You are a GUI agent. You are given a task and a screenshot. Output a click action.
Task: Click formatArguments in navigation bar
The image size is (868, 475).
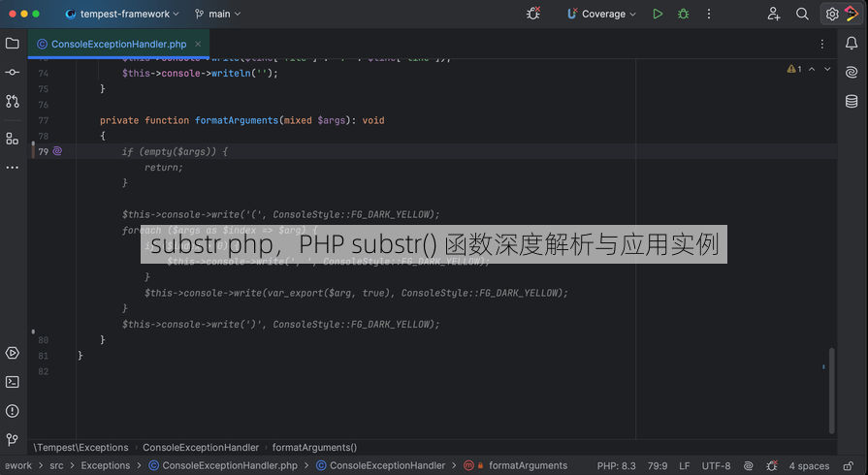point(515,465)
